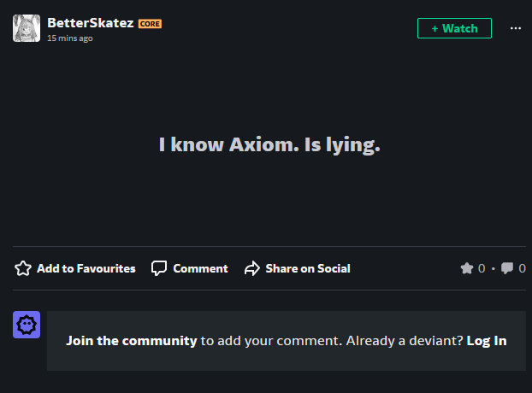Click the filled star favourites count icon
This screenshot has height=393, width=532.
click(467, 268)
